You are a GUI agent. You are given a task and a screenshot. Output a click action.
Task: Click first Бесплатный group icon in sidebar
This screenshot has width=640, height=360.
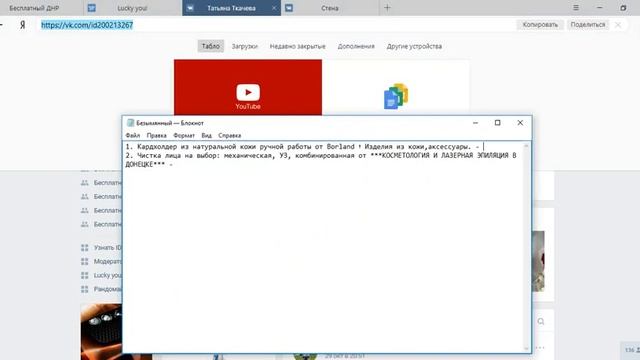[x=84, y=183]
